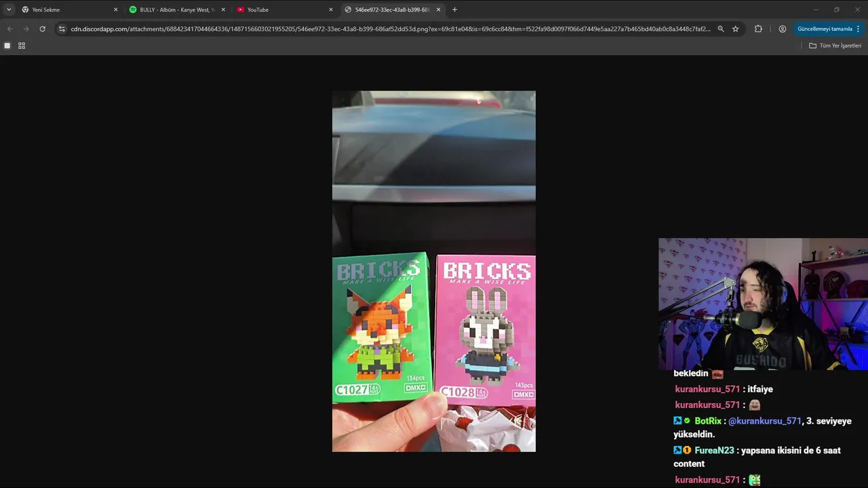Reload the current page
Image resolution: width=868 pixels, height=488 pixels.
click(42, 29)
